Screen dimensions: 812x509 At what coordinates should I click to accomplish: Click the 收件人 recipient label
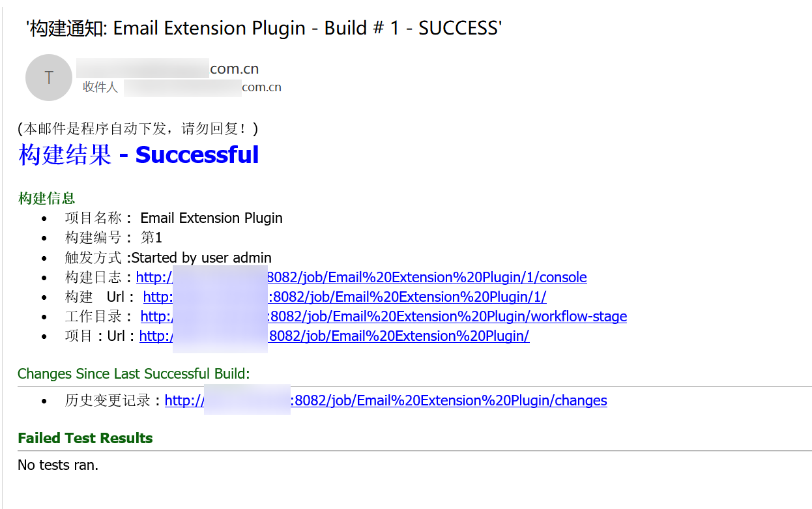[x=100, y=87]
